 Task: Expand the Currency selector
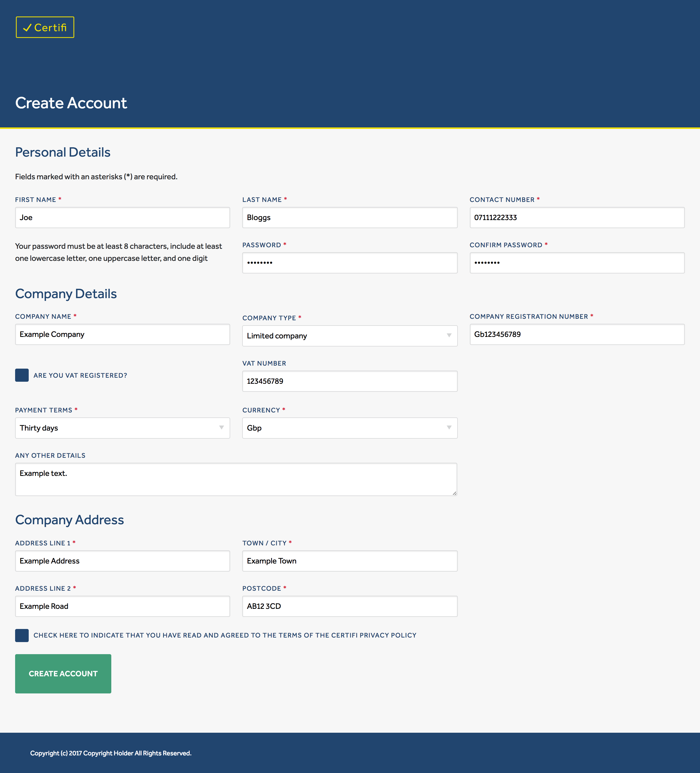click(349, 428)
